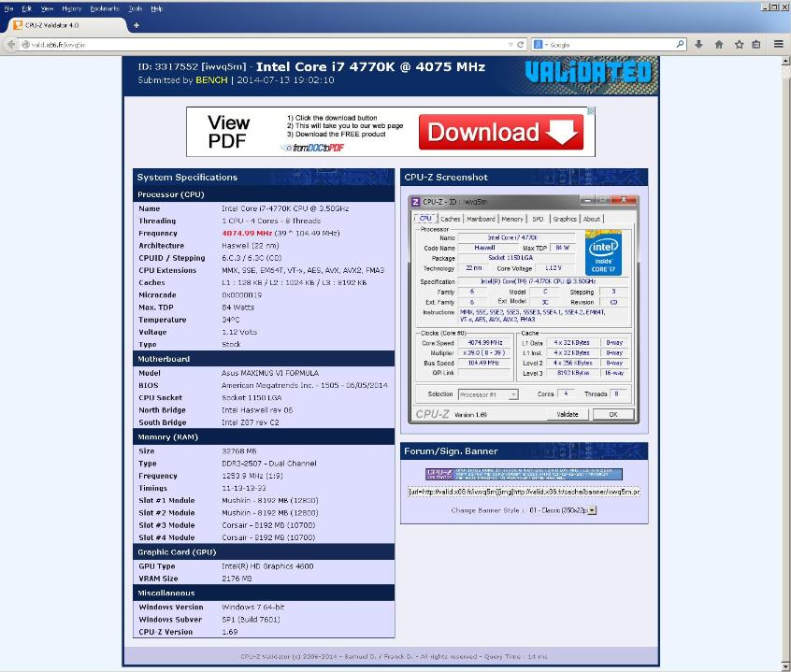Image resolution: width=791 pixels, height=672 pixels.
Task: Click the CPU-Z Validator tab favicon
Action: click(x=18, y=24)
